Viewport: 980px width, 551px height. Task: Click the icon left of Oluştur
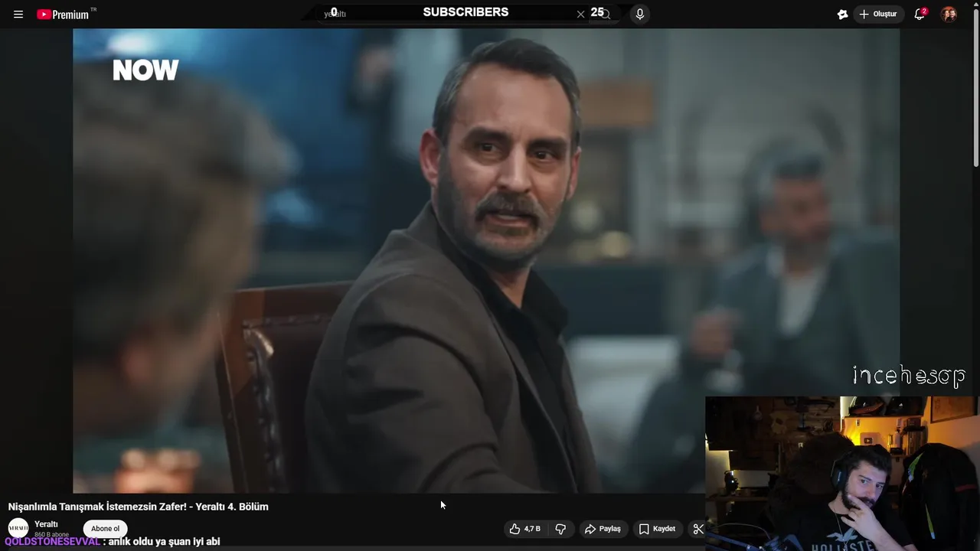[x=842, y=14]
